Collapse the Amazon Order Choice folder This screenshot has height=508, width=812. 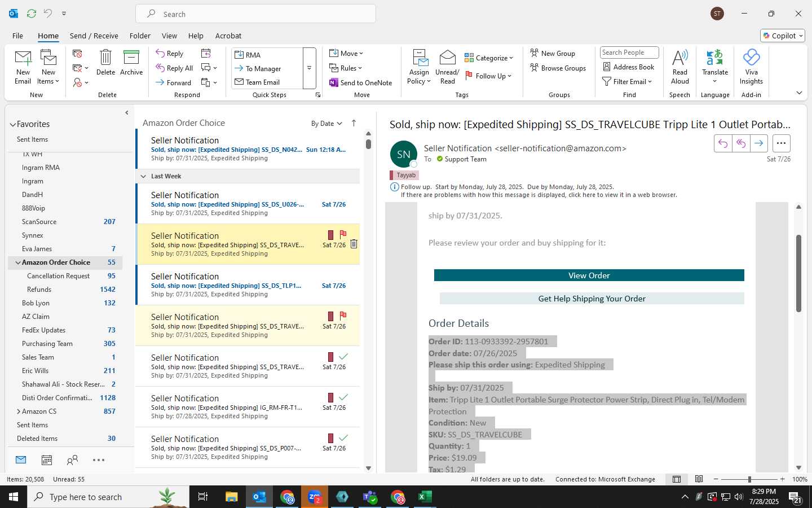pyautogui.click(x=18, y=262)
